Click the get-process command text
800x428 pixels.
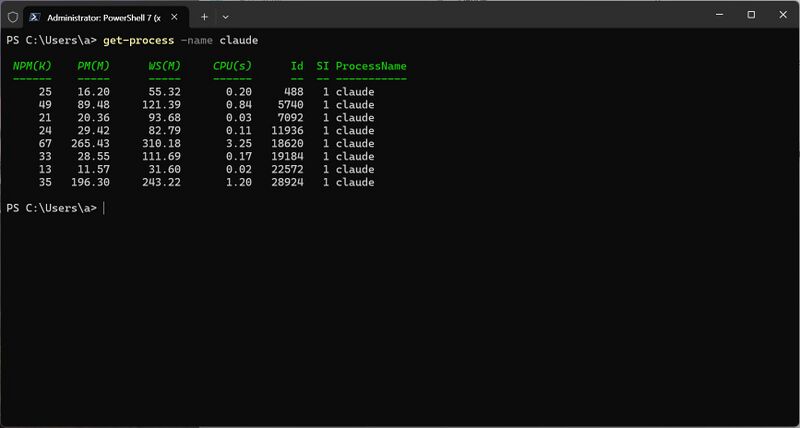pos(138,40)
